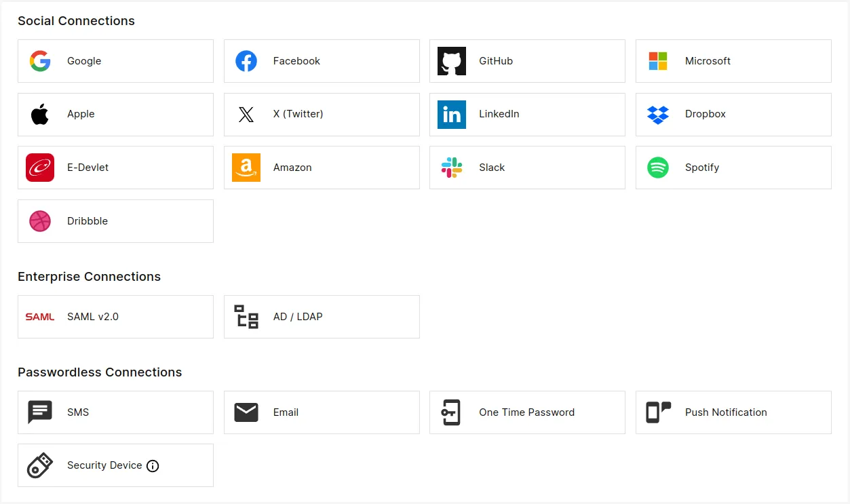
Task: Click the Dropbox logo icon
Action: click(x=658, y=114)
